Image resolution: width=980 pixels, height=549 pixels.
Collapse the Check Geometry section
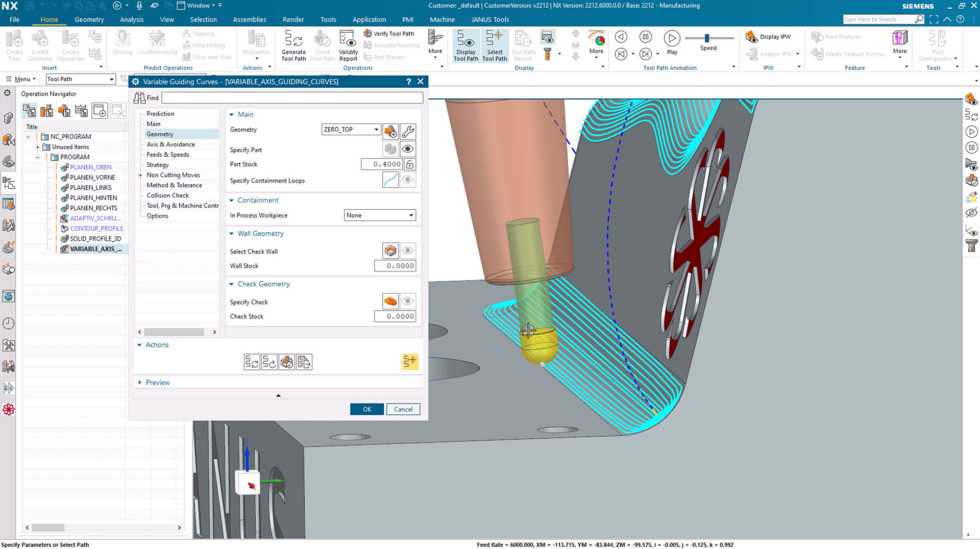[232, 284]
